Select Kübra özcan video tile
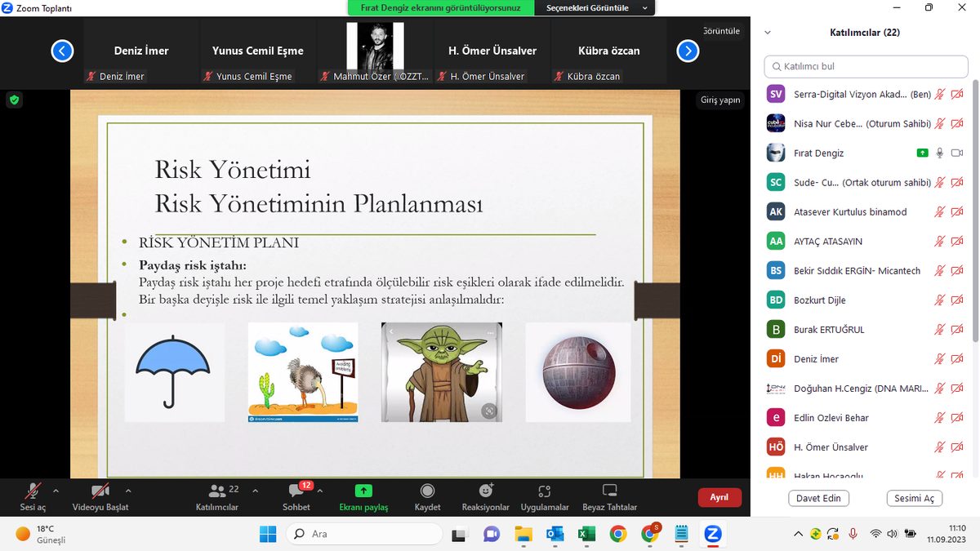980x551 pixels. tap(609, 51)
